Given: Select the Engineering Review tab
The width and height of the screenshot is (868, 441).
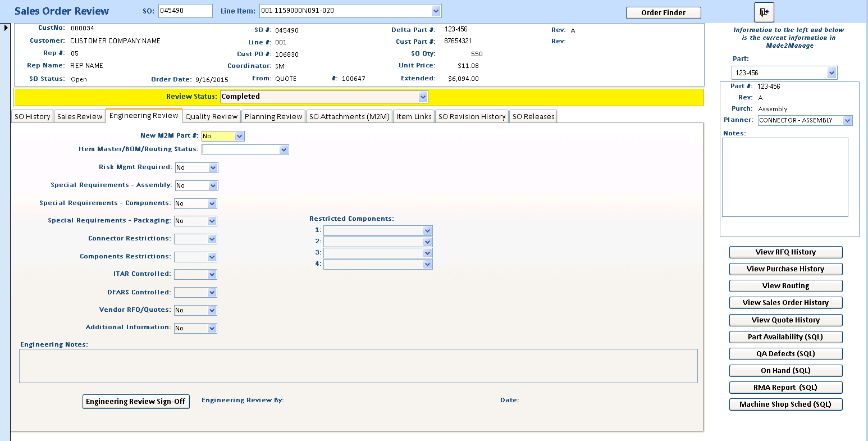Looking at the screenshot, I should pos(144,116).
